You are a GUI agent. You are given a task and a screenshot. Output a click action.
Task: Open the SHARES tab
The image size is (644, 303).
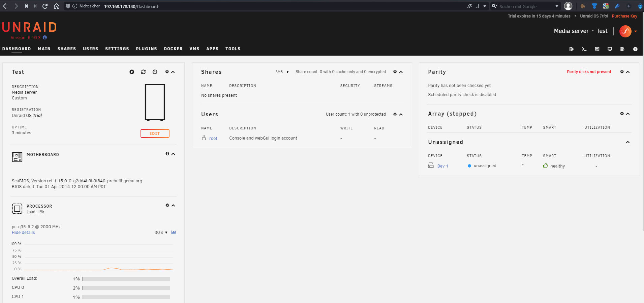(x=67, y=49)
